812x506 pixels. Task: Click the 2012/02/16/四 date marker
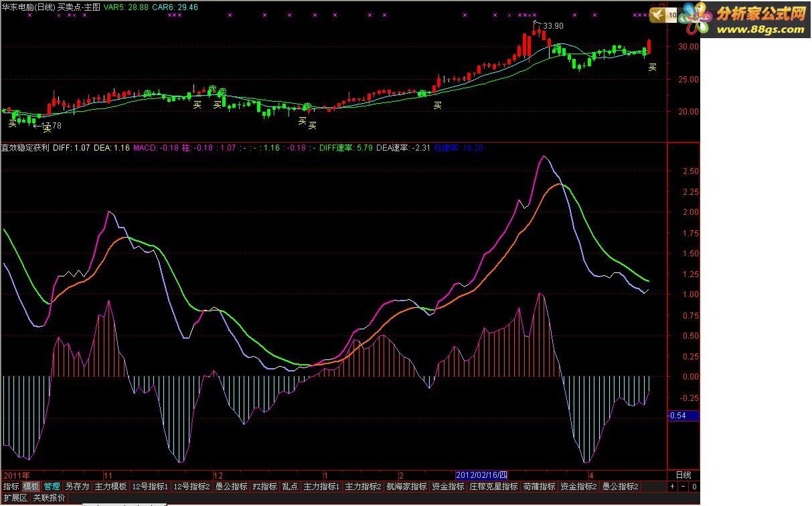pyautogui.click(x=481, y=475)
